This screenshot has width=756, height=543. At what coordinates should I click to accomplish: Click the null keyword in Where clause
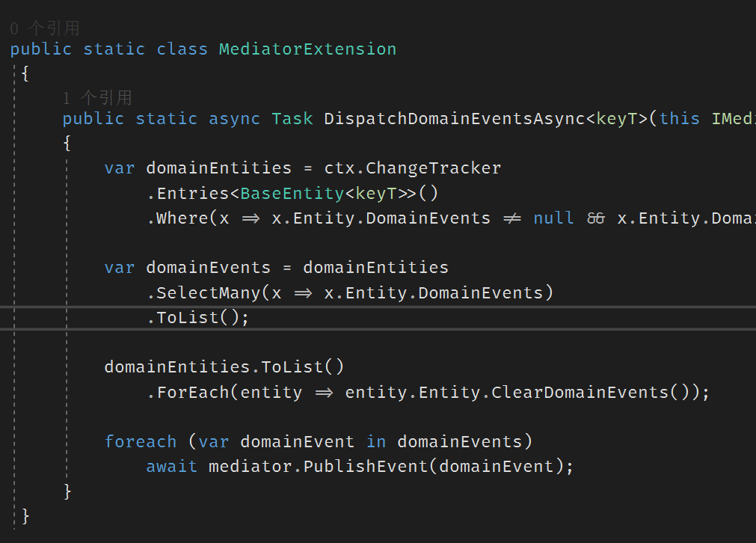point(553,218)
